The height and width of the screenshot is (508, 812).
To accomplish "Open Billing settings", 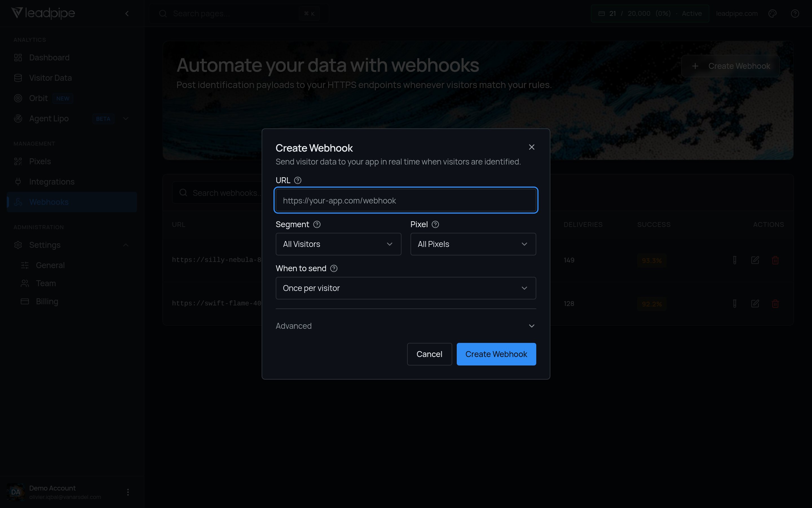I will click(75, 301).
